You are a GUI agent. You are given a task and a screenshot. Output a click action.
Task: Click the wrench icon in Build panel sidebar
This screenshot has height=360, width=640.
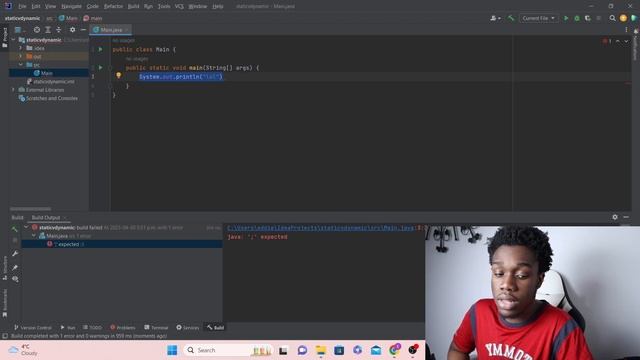(15, 254)
